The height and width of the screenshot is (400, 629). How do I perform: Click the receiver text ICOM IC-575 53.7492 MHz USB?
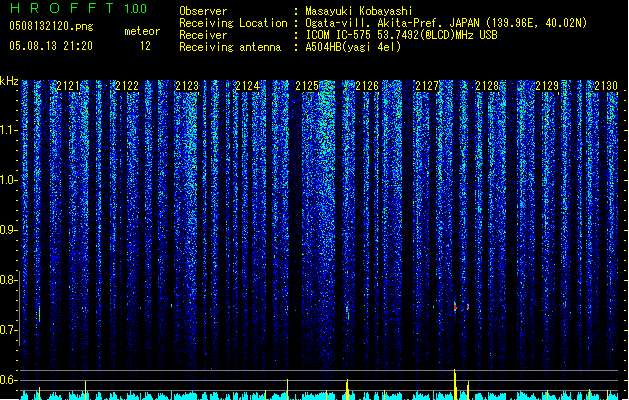click(402, 35)
